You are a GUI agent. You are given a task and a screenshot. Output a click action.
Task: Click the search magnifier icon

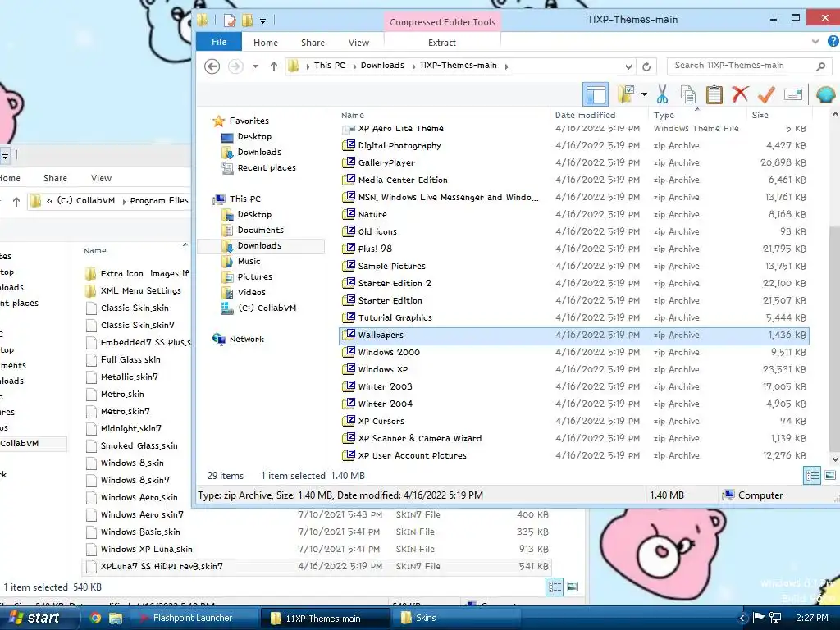click(820, 66)
